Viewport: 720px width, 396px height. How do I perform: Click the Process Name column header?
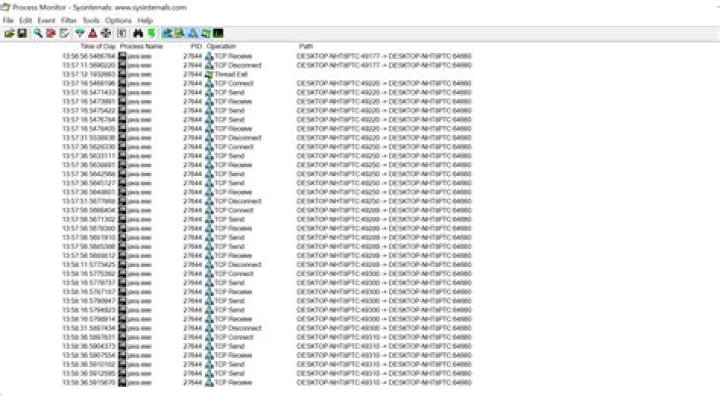[141, 46]
